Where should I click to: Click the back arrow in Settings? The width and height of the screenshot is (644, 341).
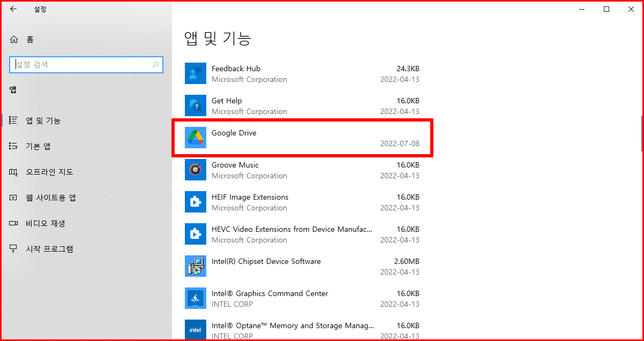tap(13, 9)
